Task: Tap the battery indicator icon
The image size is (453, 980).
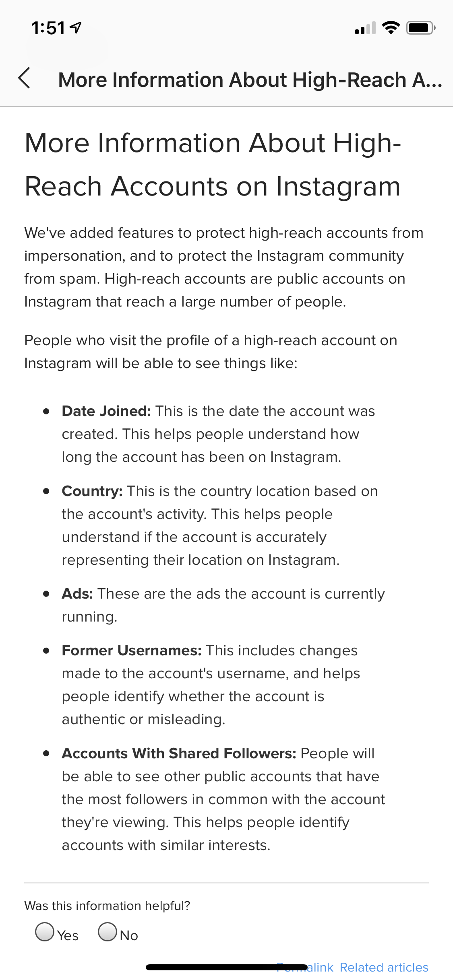Action: [x=421, y=28]
